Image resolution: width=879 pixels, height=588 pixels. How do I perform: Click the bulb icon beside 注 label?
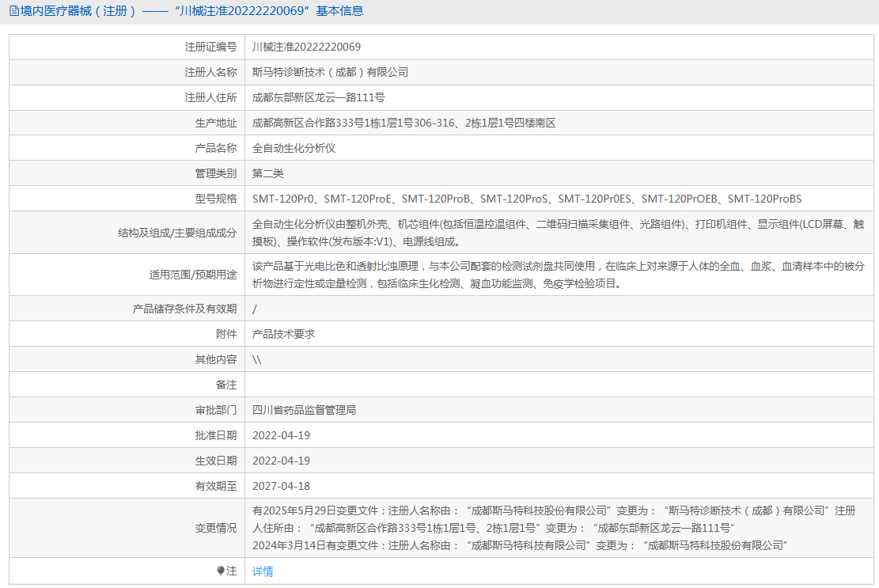[221, 571]
